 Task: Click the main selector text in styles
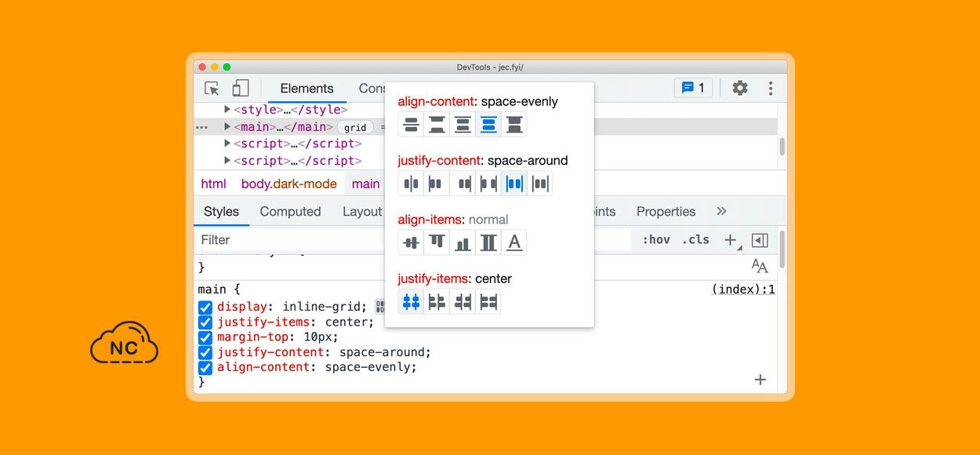coord(212,289)
